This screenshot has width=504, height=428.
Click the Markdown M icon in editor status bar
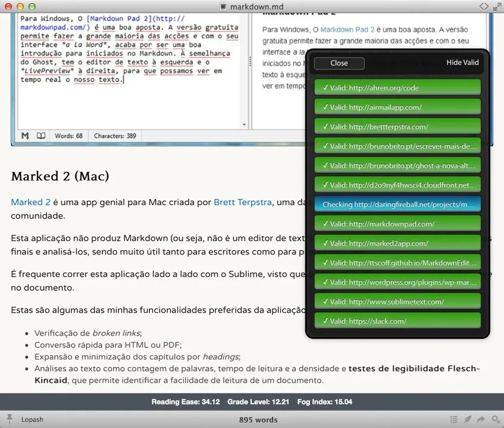tap(25, 136)
